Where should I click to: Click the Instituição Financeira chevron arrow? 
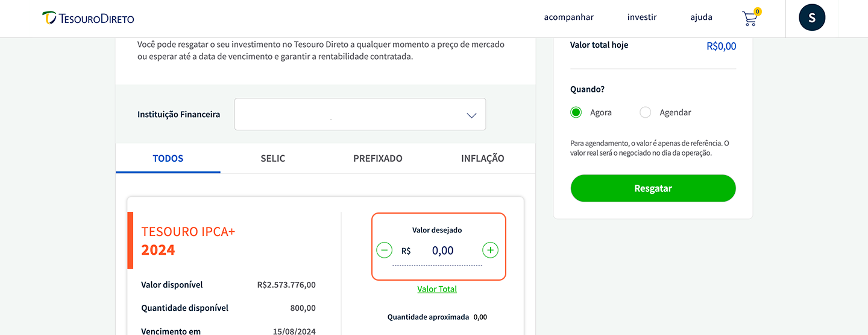pos(471,115)
